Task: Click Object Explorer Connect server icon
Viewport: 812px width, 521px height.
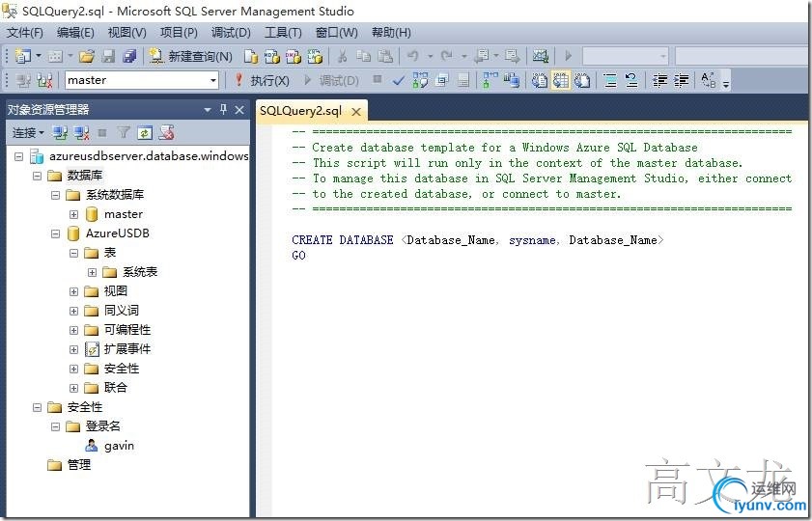Action: (60, 133)
